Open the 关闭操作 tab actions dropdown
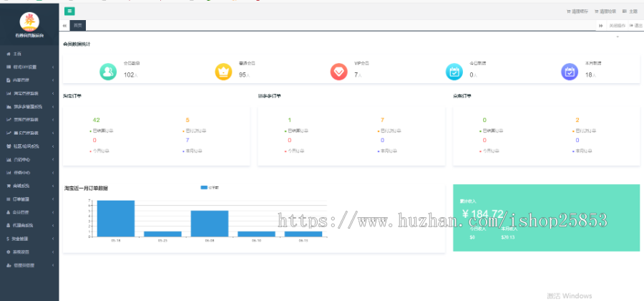The width and height of the screenshot is (644, 301). point(615,26)
